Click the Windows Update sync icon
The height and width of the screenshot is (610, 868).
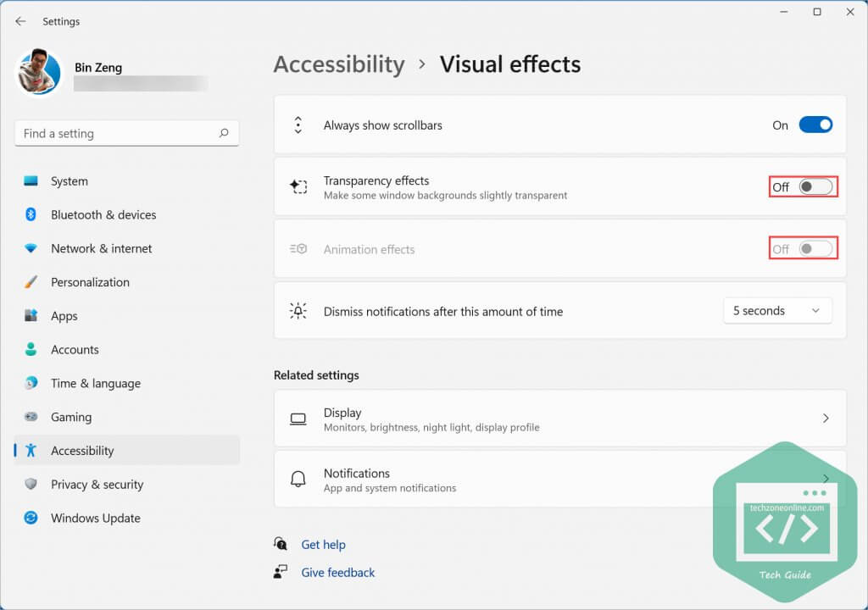click(x=31, y=518)
